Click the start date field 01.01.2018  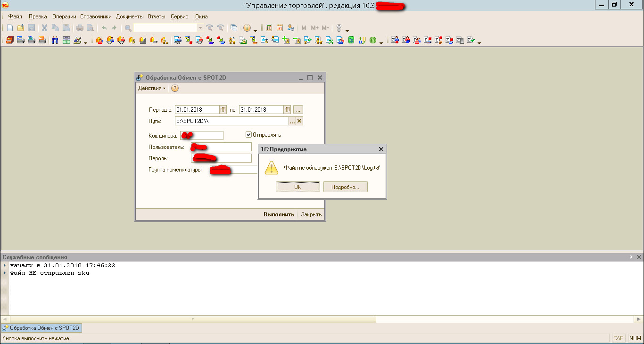[x=197, y=109]
